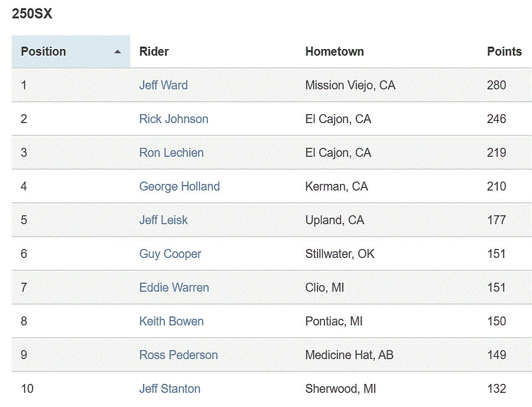The width and height of the screenshot is (532, 407).
Task: Open Guy Cooper rider profile
Action: click(x=170, y=254)
